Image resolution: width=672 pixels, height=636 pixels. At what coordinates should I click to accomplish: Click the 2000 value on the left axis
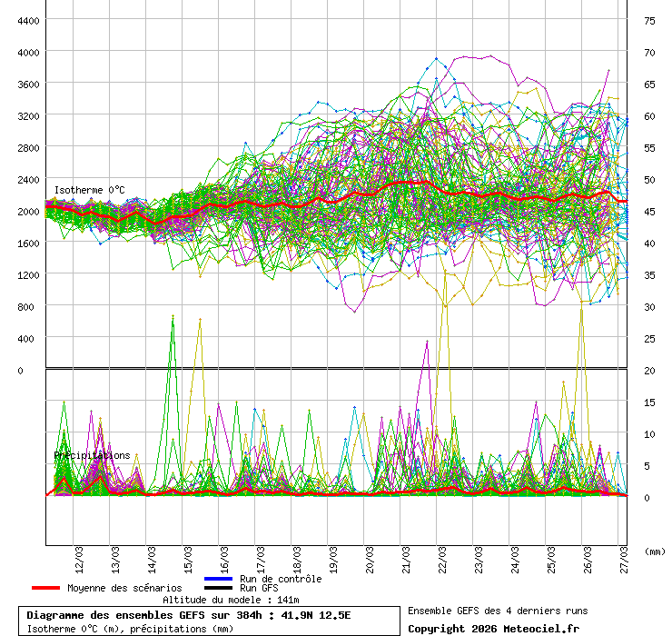(27, 212)
